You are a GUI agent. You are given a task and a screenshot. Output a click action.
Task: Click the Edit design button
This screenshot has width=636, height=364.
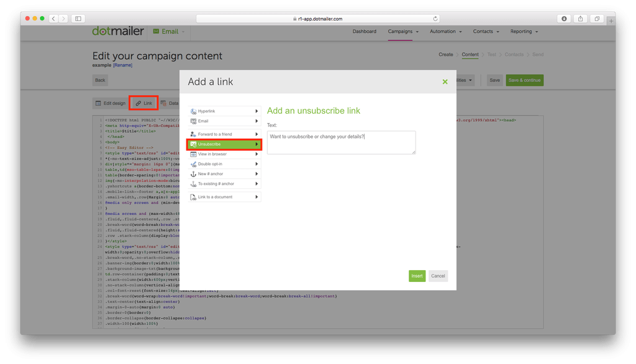pyautogui.click(x=111, y=103)
